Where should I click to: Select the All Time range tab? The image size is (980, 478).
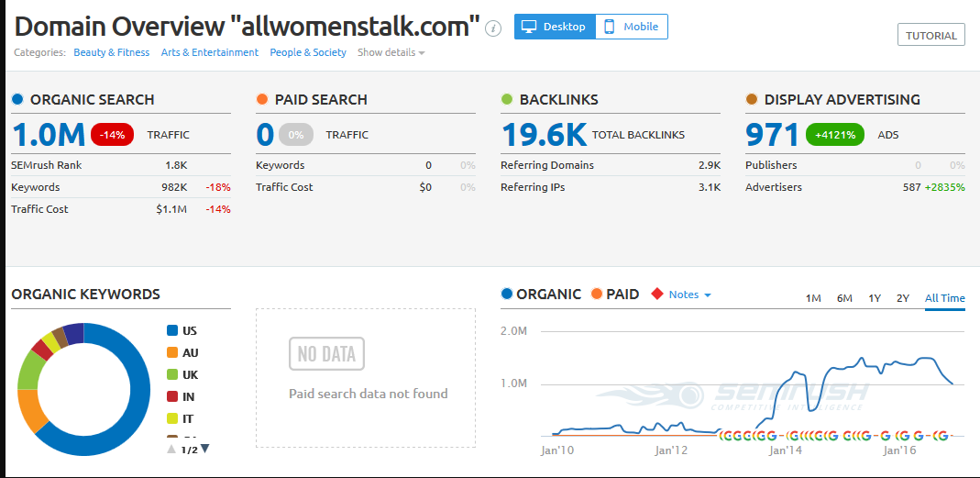(x=944, y=298)
